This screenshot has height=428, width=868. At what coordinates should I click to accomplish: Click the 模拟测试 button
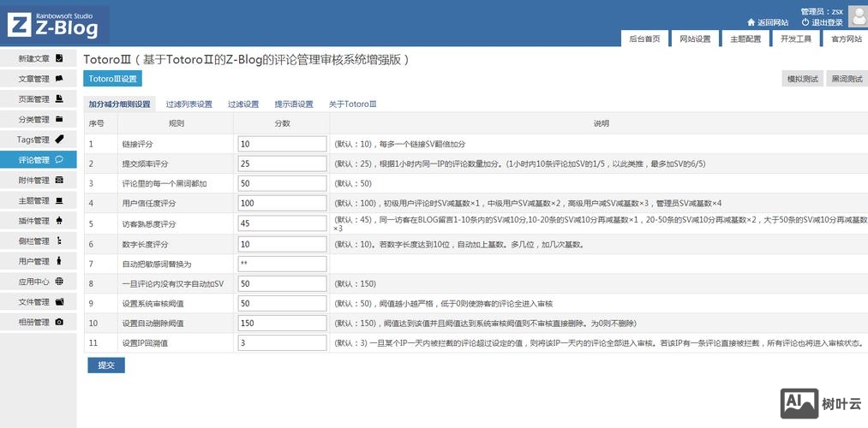coord(803,79)
